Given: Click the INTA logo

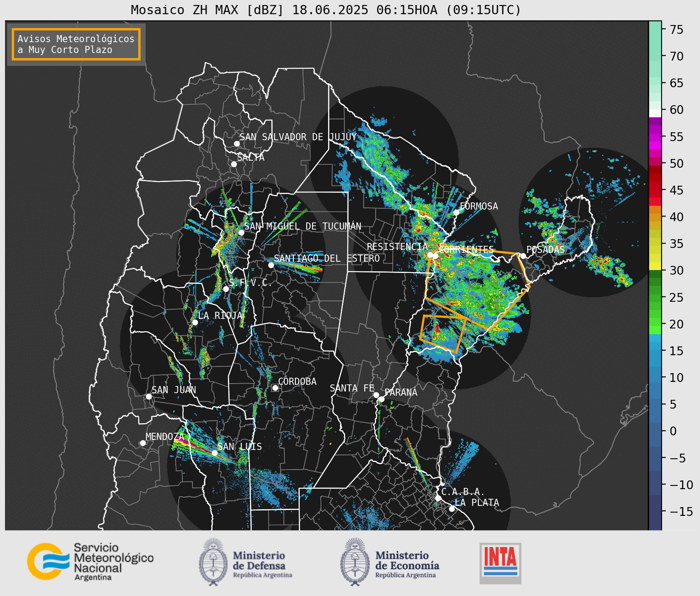Looking at the screenshot, I should (x=500, y=563).
